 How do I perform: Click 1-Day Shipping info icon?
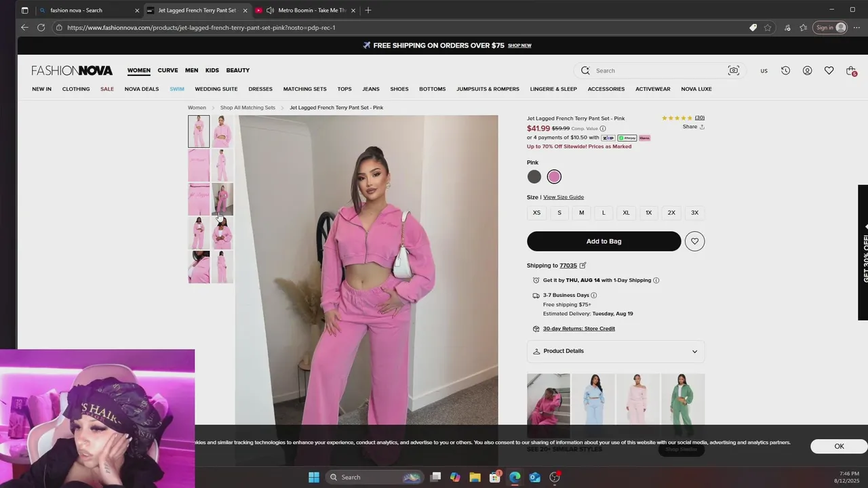[x=656, y=281]
